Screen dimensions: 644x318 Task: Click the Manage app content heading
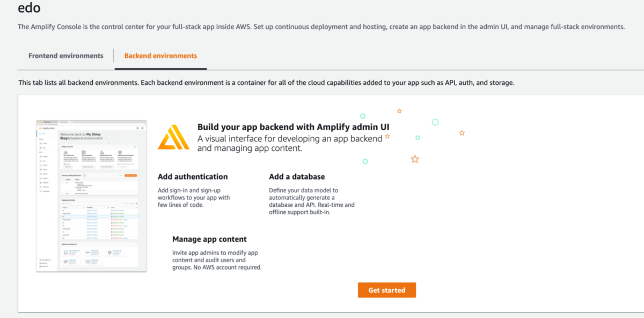coord(209,240)
